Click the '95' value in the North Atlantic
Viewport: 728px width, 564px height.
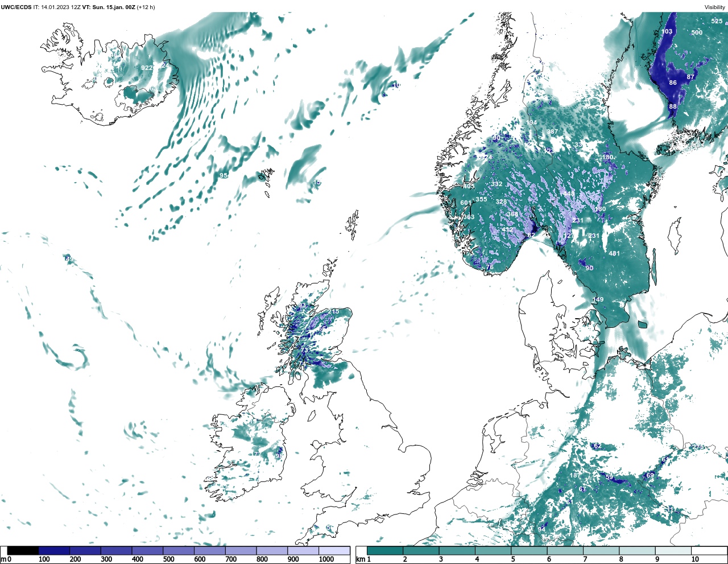coord(224,175)
